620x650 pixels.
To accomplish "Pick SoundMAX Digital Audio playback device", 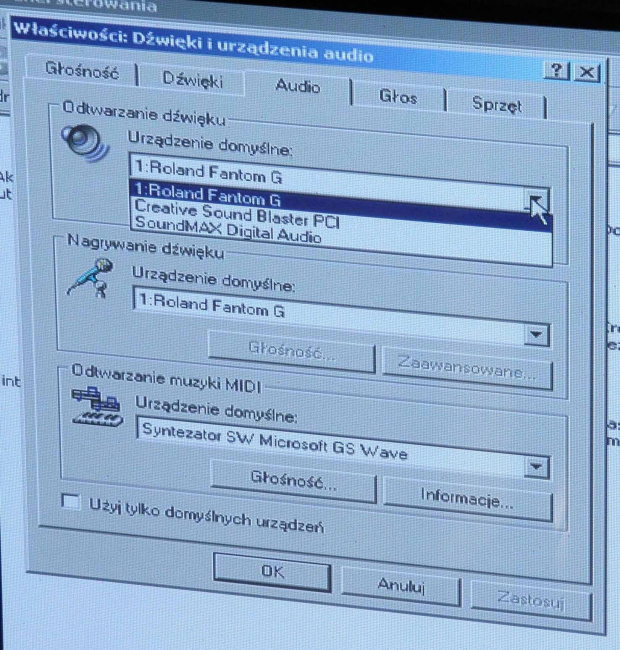I will [228, 230].
